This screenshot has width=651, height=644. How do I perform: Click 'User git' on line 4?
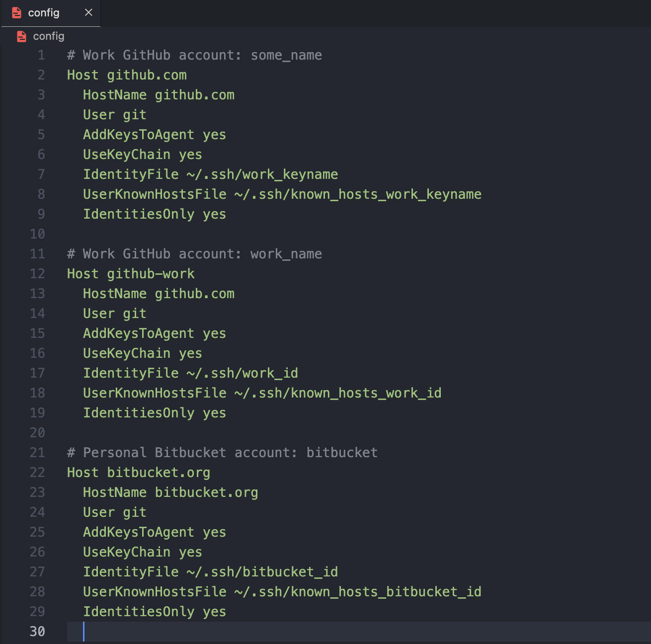pyautogui.click(x=115, y=115)
